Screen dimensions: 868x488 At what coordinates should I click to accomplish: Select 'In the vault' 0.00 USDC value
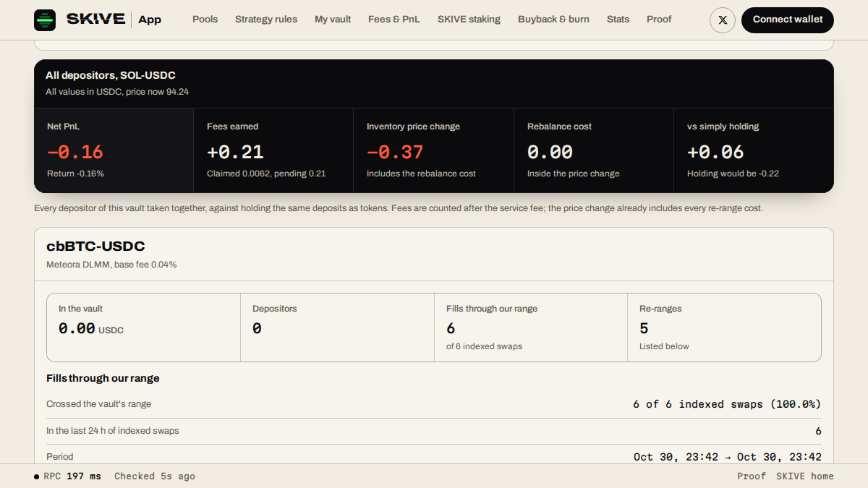[x=91, y=328]
